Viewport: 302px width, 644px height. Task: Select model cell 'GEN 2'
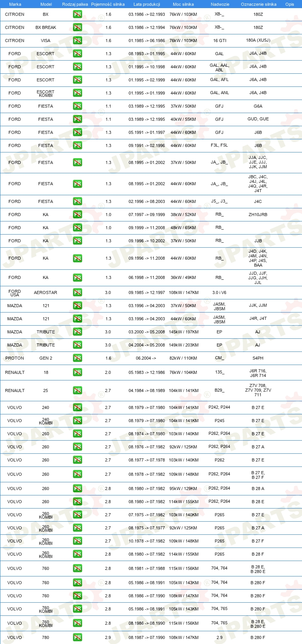pyautogui.click(x=46, y=358)
